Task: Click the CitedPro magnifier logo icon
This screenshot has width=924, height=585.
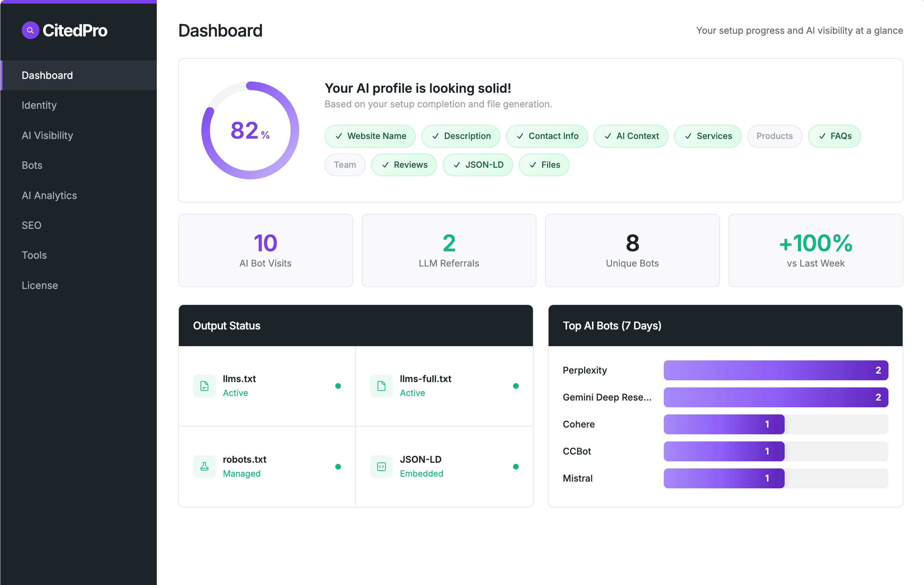Action: [30, 30]
